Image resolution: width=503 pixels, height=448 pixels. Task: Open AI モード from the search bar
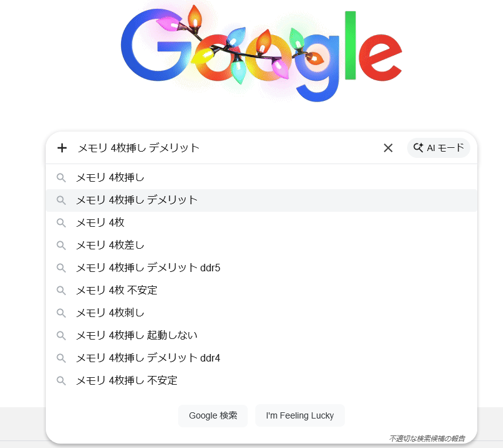pyautogui.click(x=438, y=148)
